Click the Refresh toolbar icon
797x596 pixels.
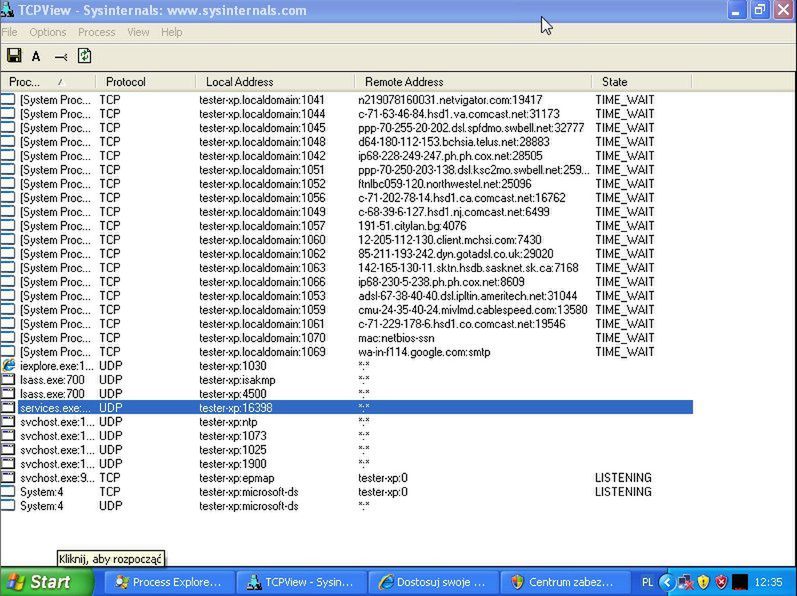tap(84, 55)
